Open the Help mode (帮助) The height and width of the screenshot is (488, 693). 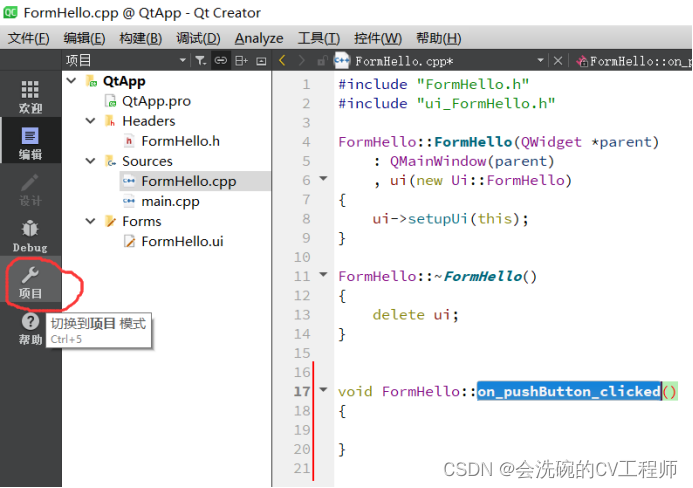[x=30, y=328]
